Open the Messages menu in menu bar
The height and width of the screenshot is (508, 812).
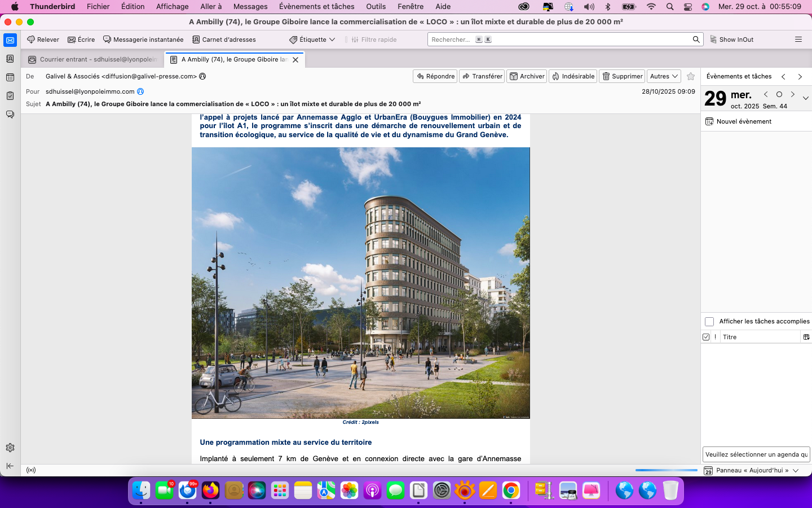click(250, 7)
